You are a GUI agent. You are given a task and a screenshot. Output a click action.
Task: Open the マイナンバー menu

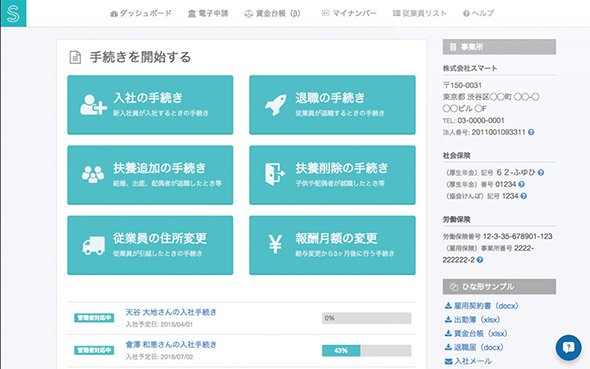pos(349,13)
